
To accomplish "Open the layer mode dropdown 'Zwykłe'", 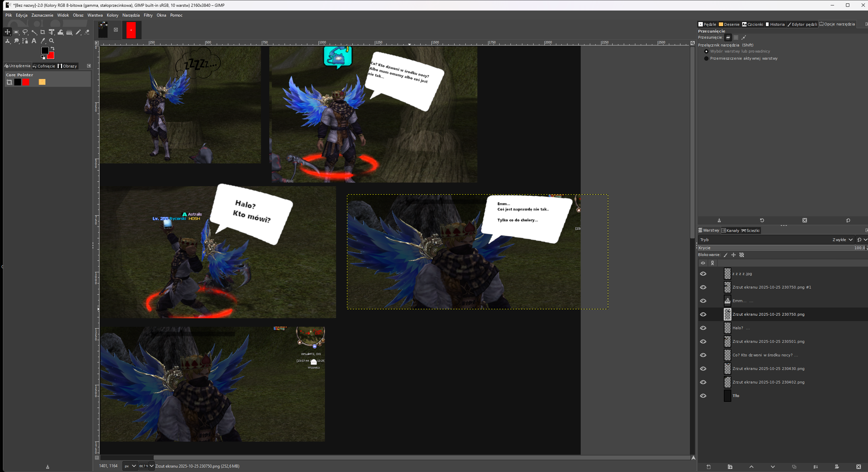I will [x=842, y=240].
